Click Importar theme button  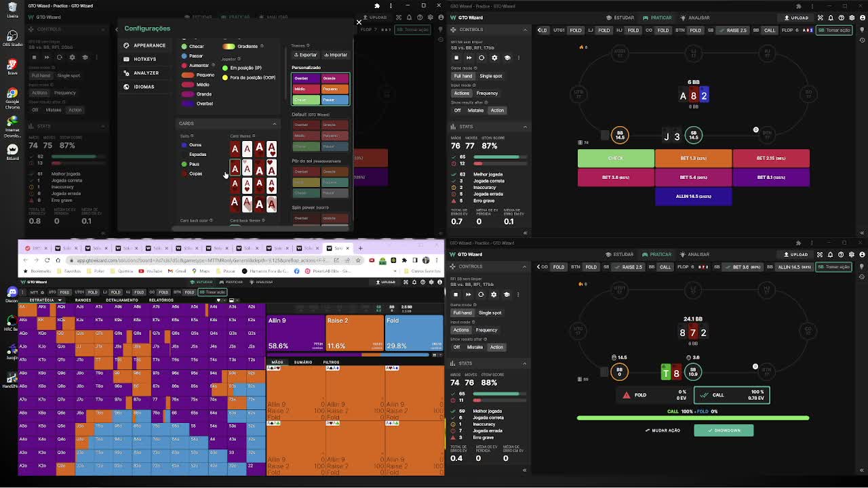tap(336, 55)
